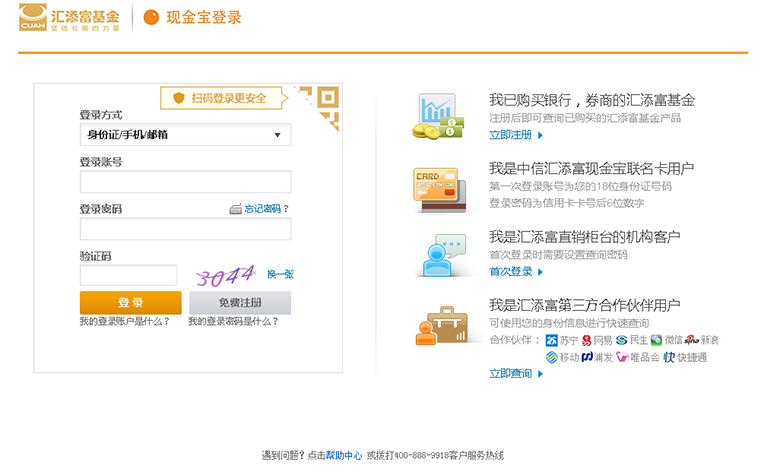The image size is (780, 475).
Task: Click the QR code login corner icon
Action: (x=320, y=106)
